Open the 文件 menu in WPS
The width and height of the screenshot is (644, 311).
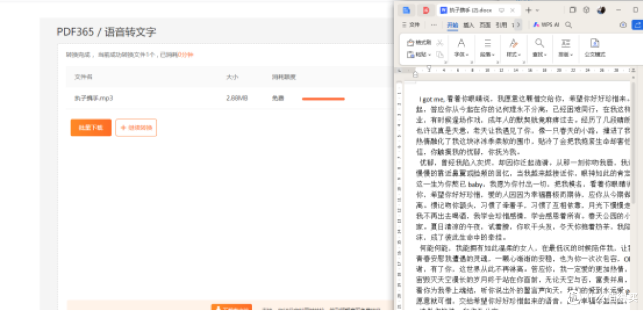411,24
